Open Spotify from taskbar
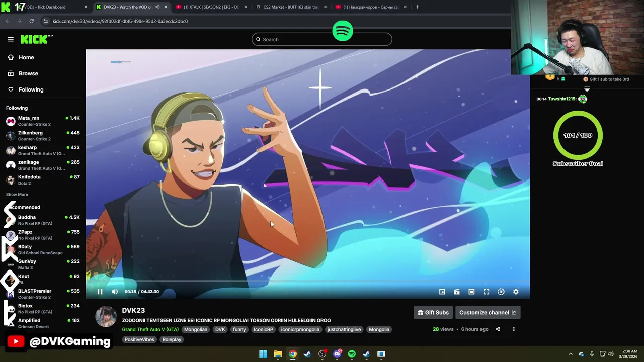The width and height of the screenshot is (644, 362). coord(352,354)
